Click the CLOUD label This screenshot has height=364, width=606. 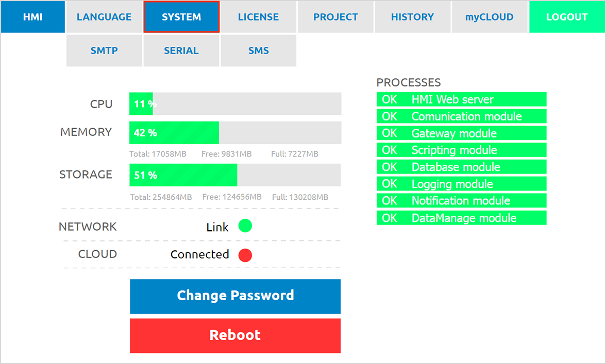(x=97, y=254)
